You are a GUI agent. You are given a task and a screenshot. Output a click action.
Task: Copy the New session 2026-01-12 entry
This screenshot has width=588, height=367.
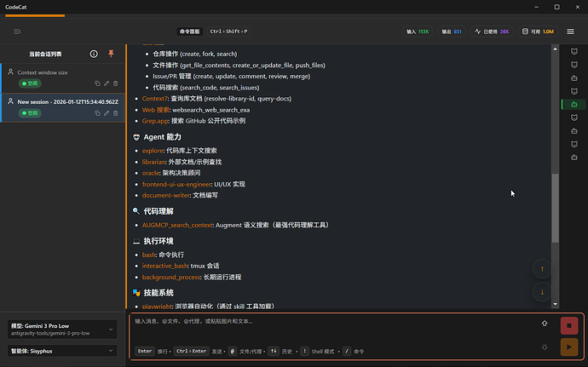coord(97,113)
